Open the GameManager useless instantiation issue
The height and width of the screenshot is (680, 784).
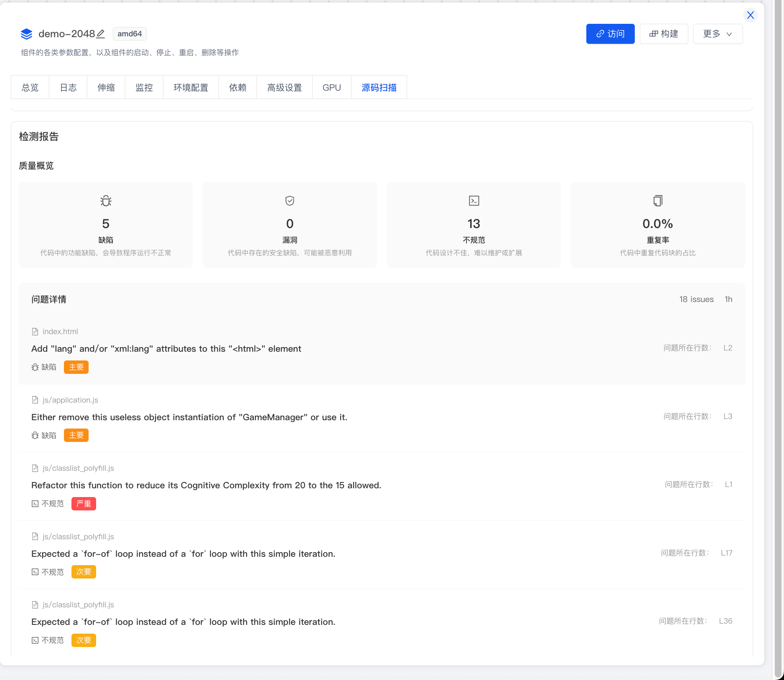coord(189,417)
